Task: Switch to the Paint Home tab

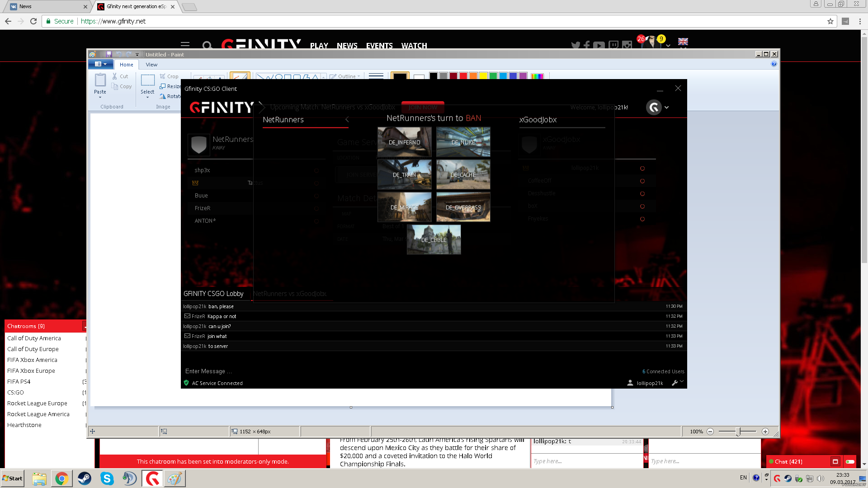Action: click(x=126, y=65)
